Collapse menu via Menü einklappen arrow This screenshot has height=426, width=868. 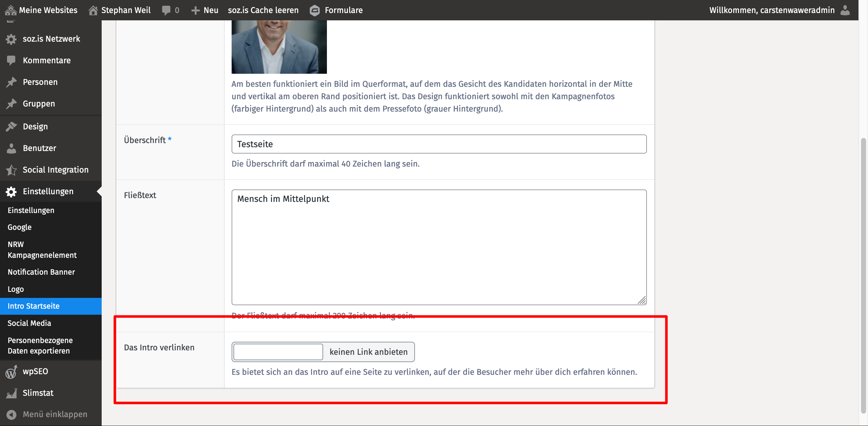pos(11,415)
